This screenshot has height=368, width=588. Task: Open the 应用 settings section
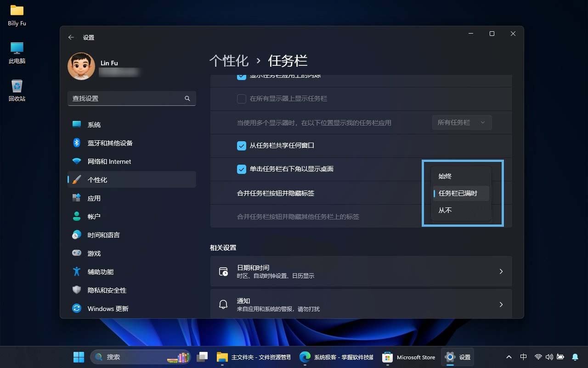click(x=94, y=198)
